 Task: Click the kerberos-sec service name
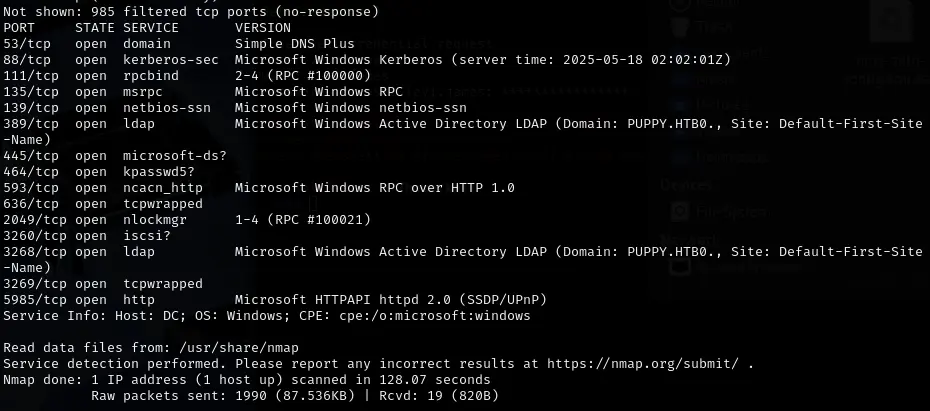point(170,60)
